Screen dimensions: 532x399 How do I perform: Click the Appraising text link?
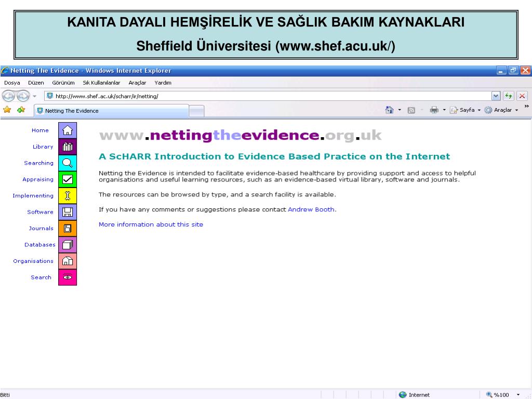[38, 179]
